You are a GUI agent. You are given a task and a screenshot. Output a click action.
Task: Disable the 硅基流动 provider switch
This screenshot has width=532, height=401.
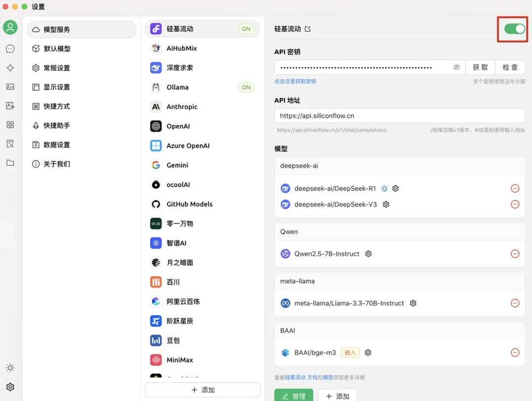coord(514,29)
